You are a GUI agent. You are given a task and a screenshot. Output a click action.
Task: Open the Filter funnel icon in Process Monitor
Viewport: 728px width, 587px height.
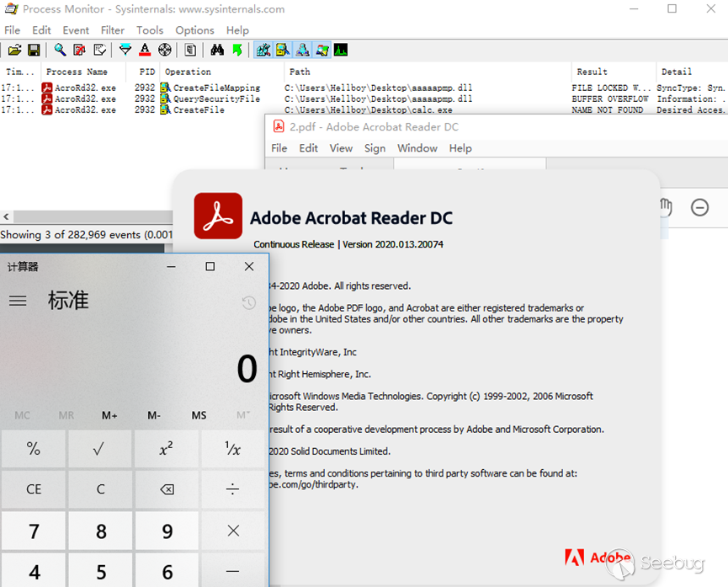(125, 50)
